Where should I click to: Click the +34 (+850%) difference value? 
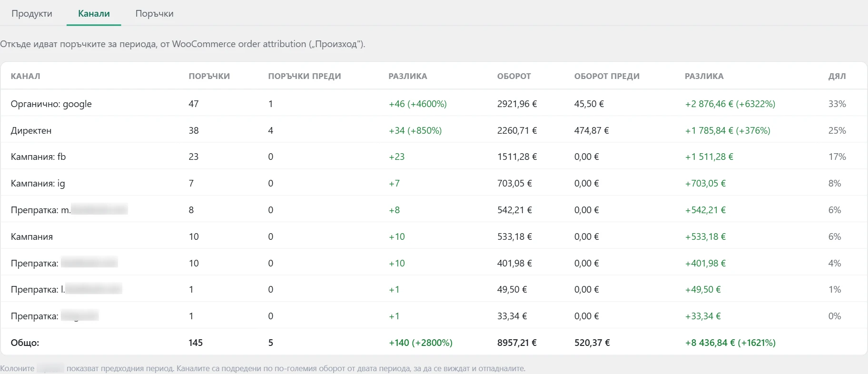tap(415, 130)
